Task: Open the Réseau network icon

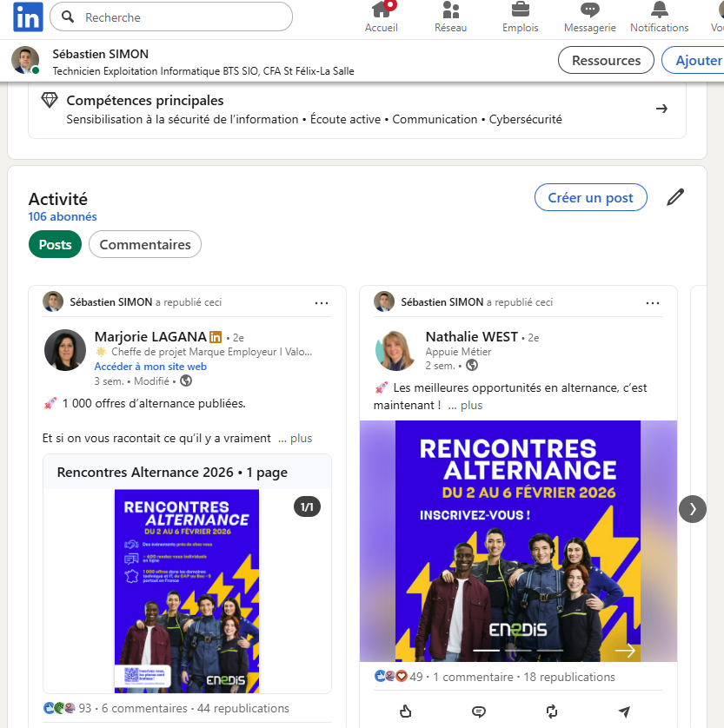Action: pyautogui.click(x=450, y=10)
